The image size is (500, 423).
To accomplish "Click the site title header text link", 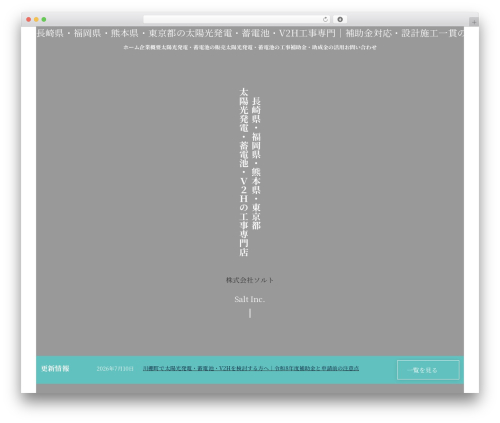I will click(x=250, y=33).
